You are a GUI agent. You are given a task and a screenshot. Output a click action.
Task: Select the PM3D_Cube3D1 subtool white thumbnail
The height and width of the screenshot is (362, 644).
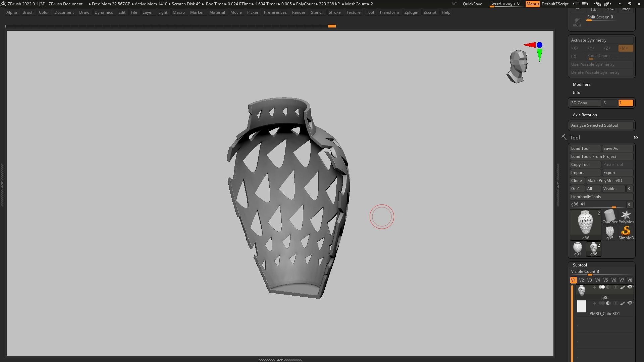[581, 306]
